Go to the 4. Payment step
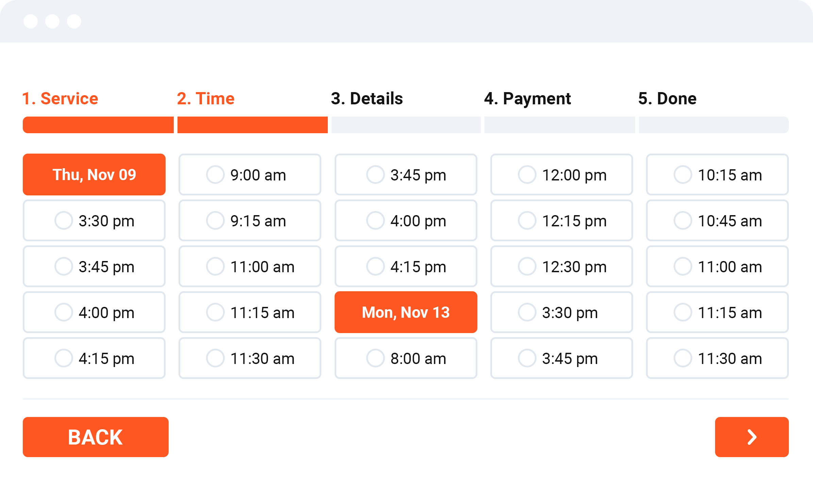Viewport: 813px width, 504px height. pos(527,99)
